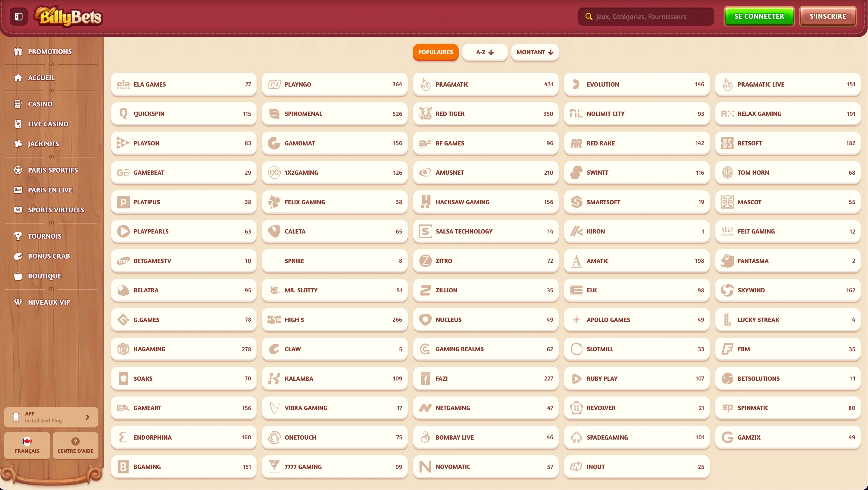
Task: Click the Hacksaw Gaming H logo
Action: coord(425,202)
